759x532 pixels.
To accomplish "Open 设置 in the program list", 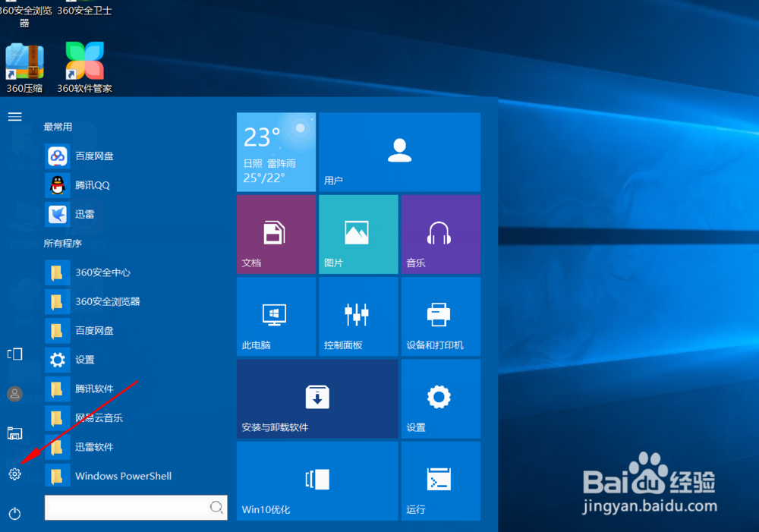I will 136,359.
